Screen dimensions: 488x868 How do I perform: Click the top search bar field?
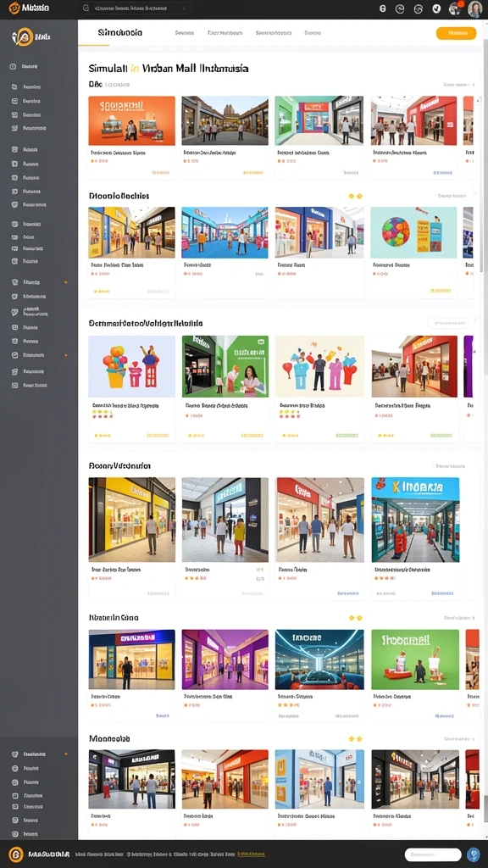tap(136, 8)
